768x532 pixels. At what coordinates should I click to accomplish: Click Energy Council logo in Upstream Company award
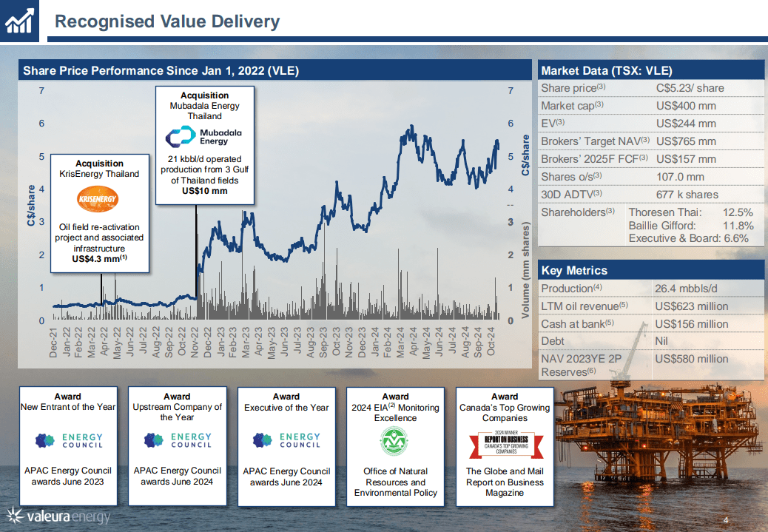pyautogui.click(x=177, y=441)
